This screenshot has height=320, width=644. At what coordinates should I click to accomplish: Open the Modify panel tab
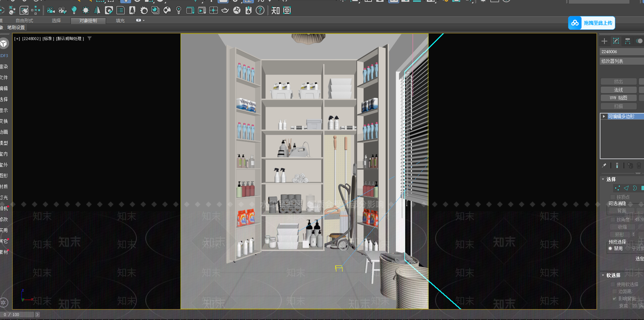click(x=616, y=41)
